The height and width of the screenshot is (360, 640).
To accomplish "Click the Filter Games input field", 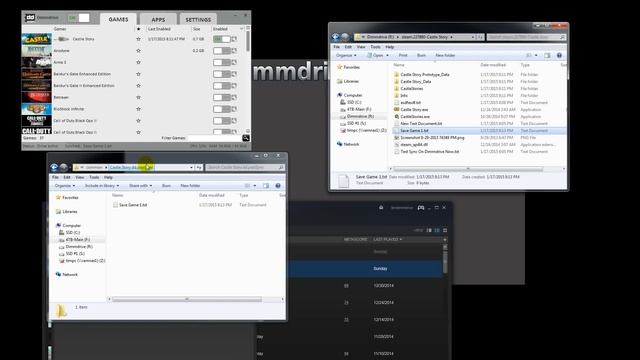I will pos(215,138).
